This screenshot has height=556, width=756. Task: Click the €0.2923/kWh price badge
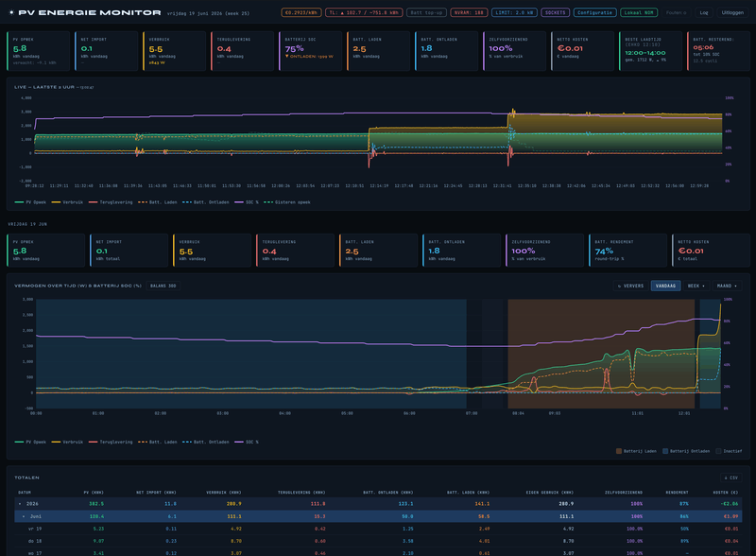point(301,12)
